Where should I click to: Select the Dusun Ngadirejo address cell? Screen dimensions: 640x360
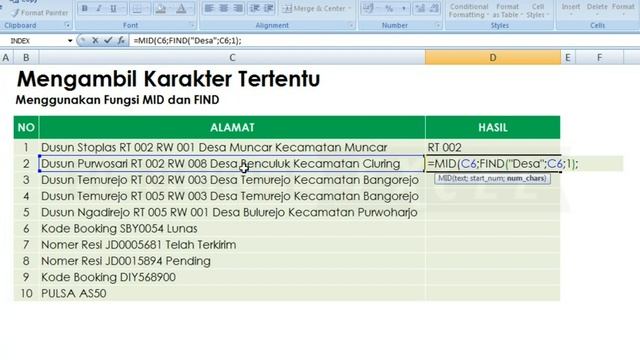tap(232, 212)
